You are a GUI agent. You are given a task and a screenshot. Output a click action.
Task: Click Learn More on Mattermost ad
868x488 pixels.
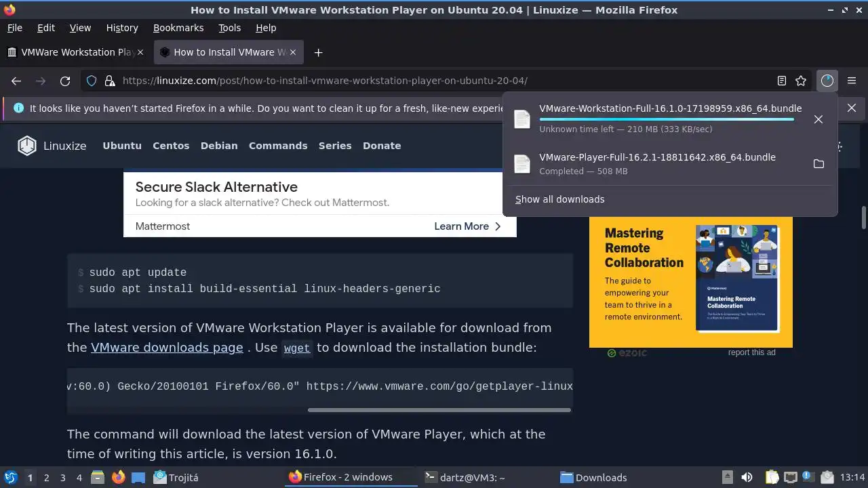click(467, 226)
